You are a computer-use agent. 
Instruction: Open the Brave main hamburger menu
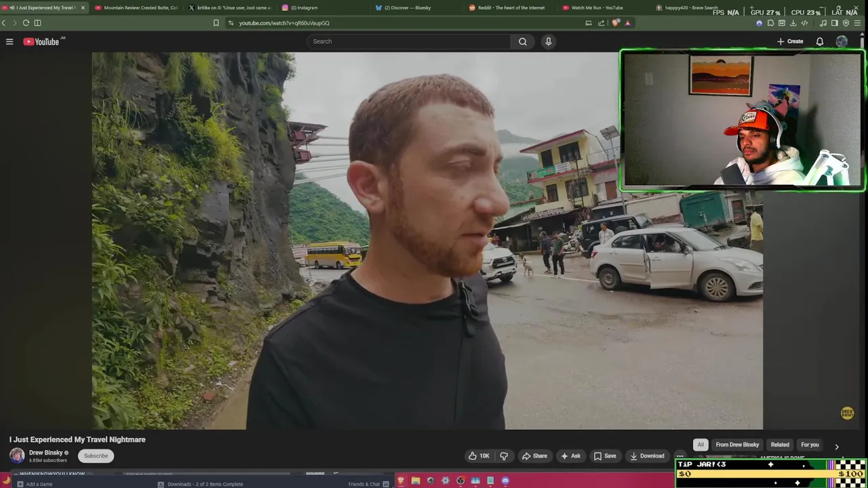pos(858,23)
